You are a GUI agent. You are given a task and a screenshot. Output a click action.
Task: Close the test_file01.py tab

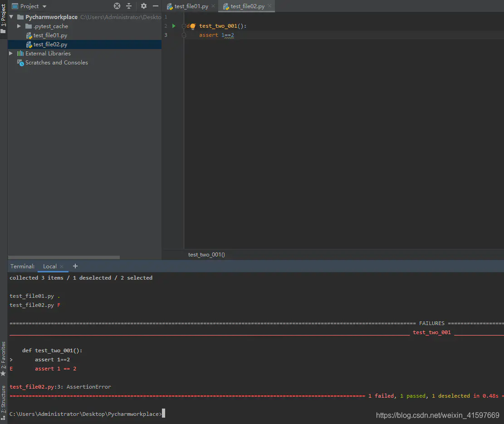point(213,6)
